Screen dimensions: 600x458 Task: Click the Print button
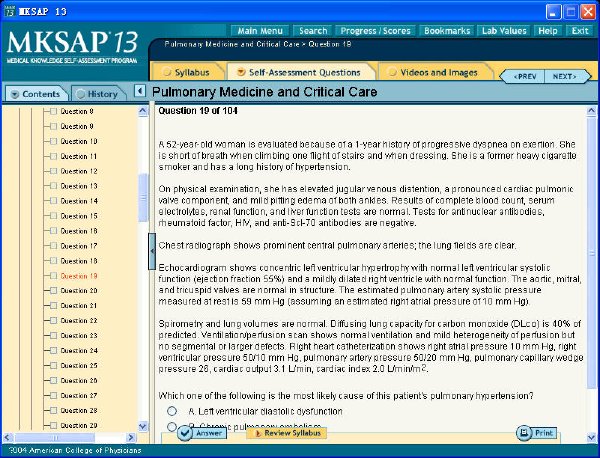[536, 433]
